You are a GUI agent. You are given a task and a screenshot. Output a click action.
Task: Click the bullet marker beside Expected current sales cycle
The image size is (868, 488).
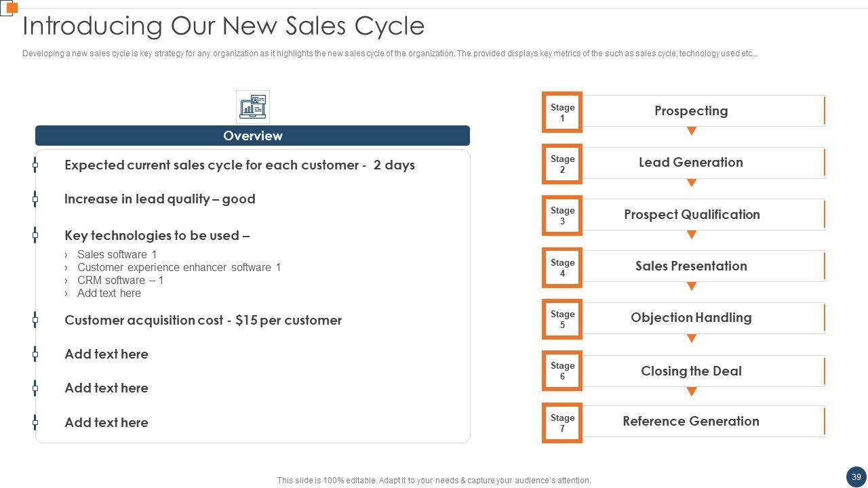[35, 165]
